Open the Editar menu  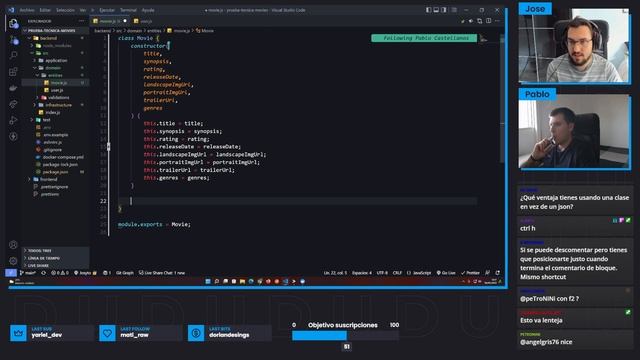(45, 10)
